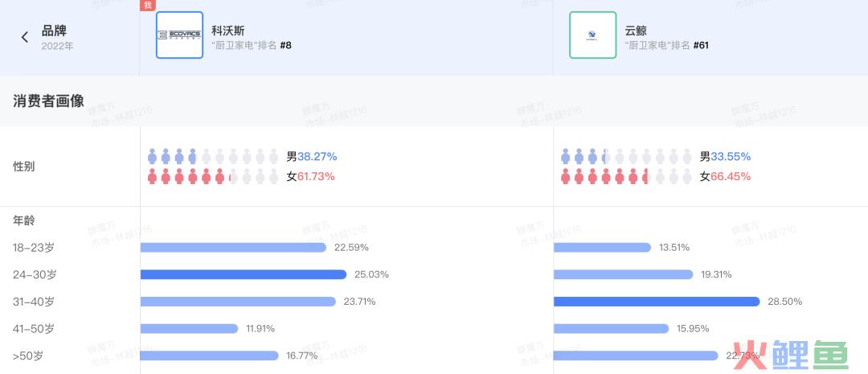Click the 16.77% value label

pyautogui.click(x=301, y=356)
